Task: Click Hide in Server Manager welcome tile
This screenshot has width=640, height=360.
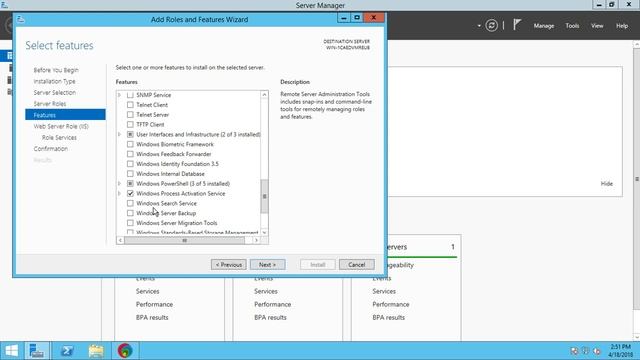Action: 607,184
